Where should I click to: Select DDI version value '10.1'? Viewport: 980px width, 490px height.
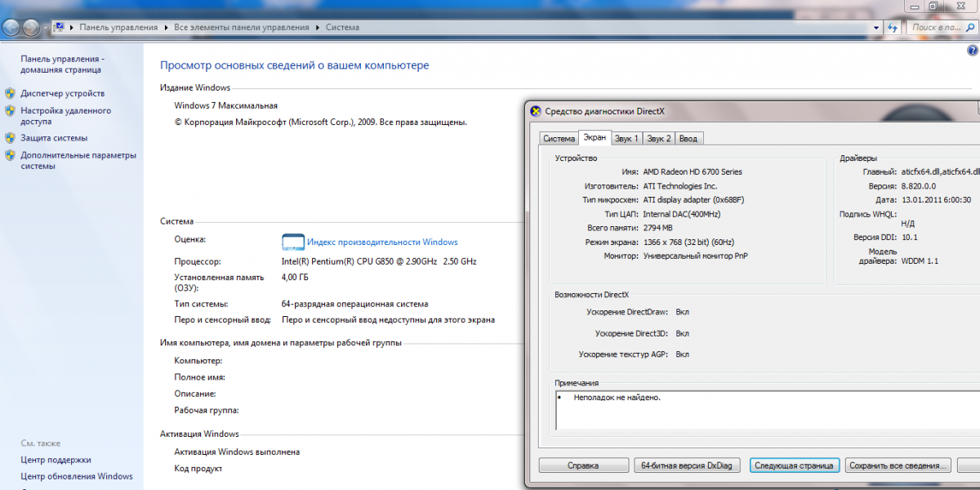909,237
